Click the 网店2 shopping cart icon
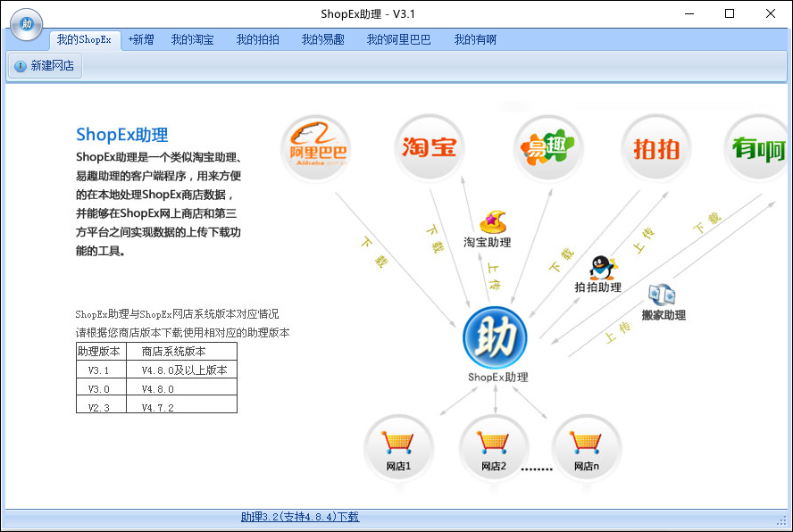Viewport: 793px width, 532px height. (x=493, y=449)
